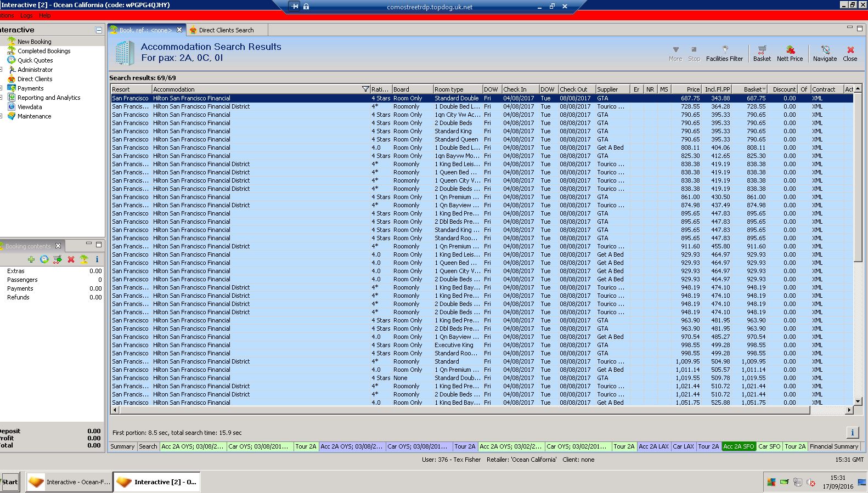Minimize the Booking contents panel
The width and height of the screenshot is (868, 493).
[89, 244]
